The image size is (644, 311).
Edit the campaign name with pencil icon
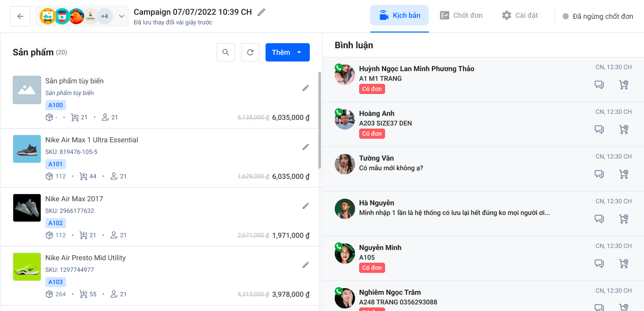261,12
